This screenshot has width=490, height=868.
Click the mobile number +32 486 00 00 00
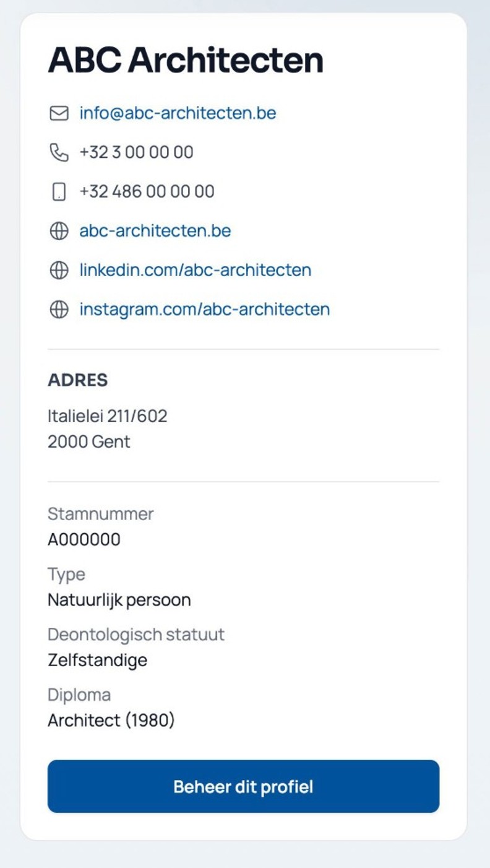(147, 191)
